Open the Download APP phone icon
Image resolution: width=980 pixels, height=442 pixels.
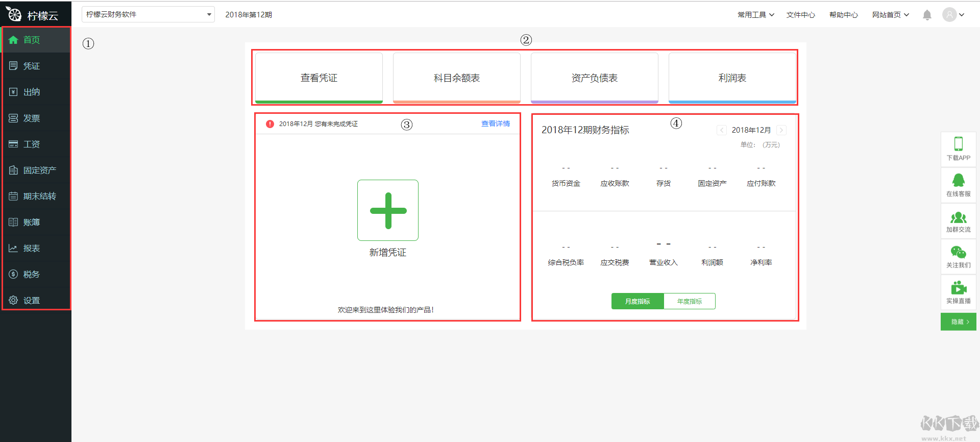958,144
